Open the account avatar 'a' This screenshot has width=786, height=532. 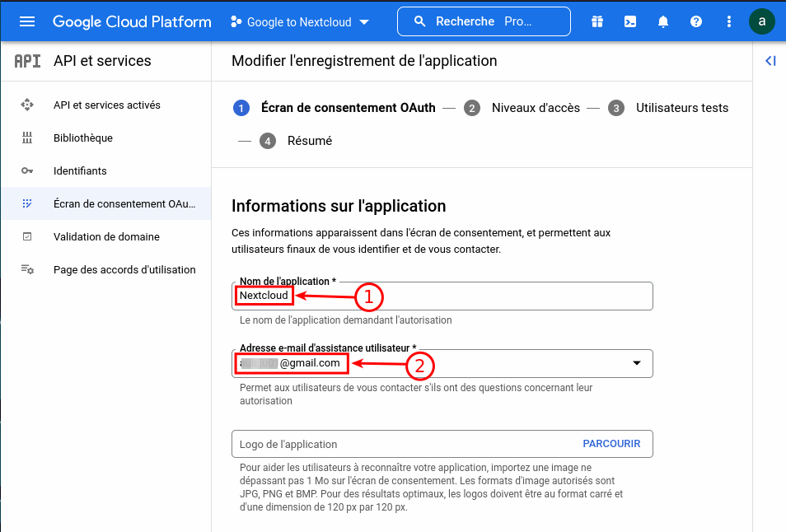tap(761, 21)
